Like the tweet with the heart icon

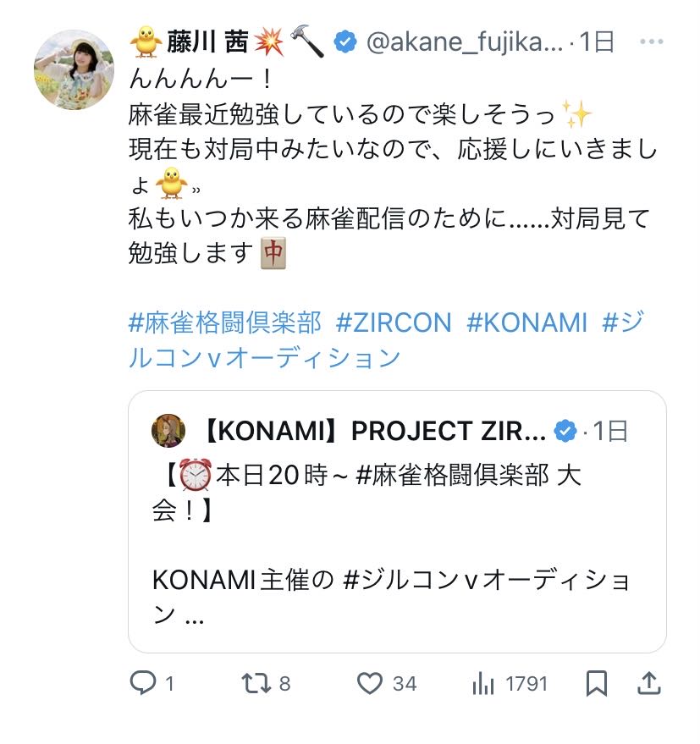(x=371, y=683)
